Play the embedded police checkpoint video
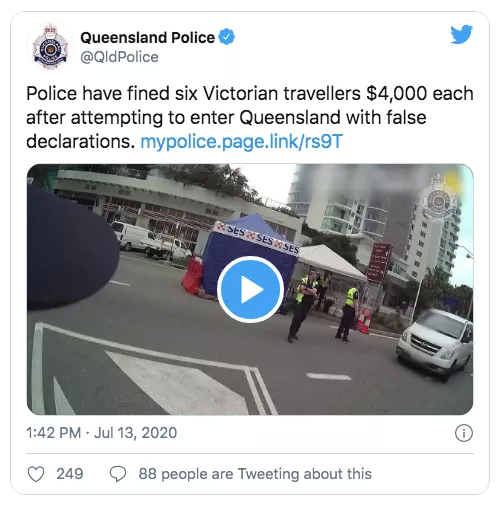This screenshot has width=496, height=505. point(250,289)
